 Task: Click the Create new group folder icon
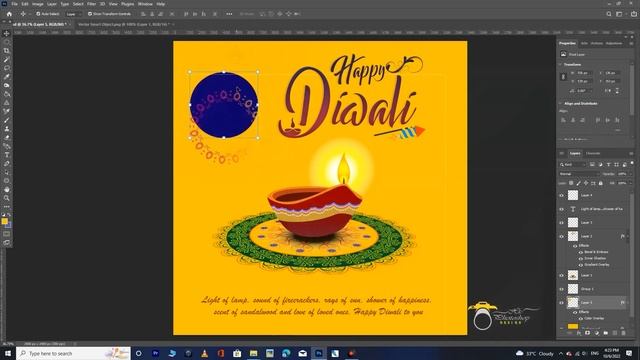(605, 333)
